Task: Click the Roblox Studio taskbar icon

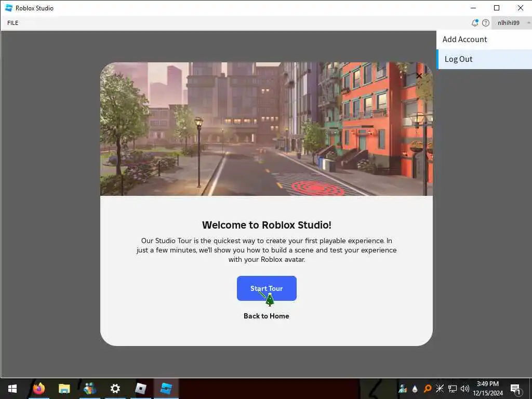Action: (166, 389)
